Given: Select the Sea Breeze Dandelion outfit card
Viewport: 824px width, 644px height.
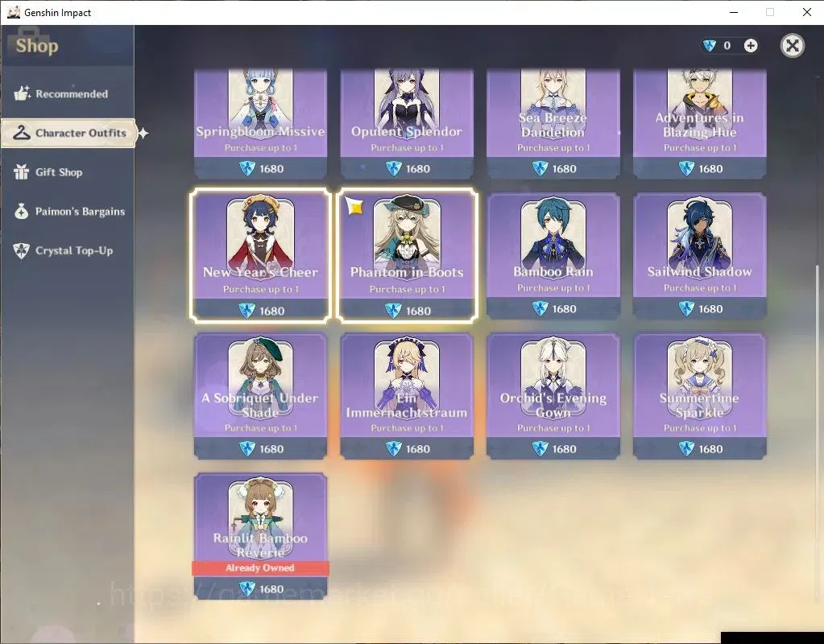Looking at the screenshot, I should pos(553,124).
